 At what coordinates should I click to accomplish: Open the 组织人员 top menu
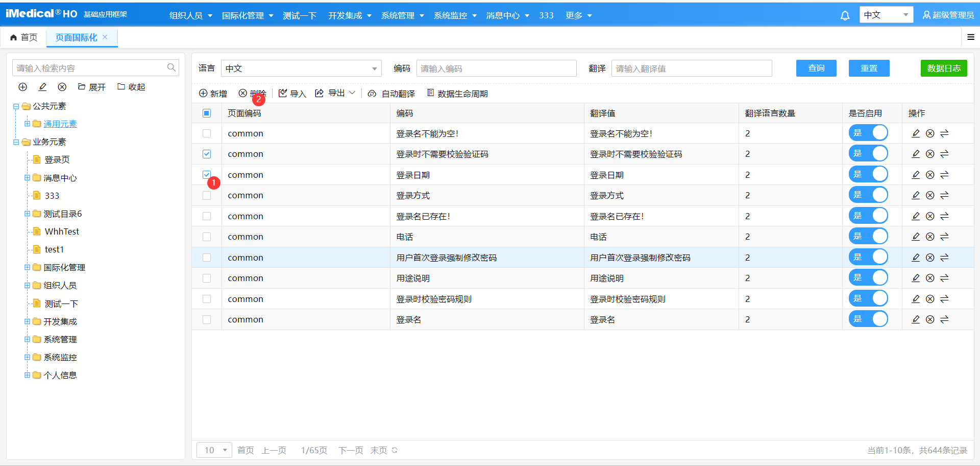click(190, 15)
